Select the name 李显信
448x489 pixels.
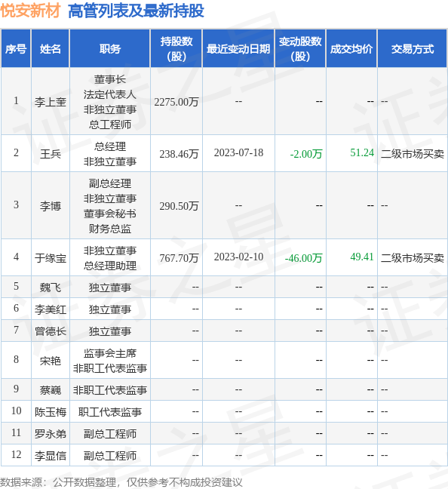click(x=51, y=456)
